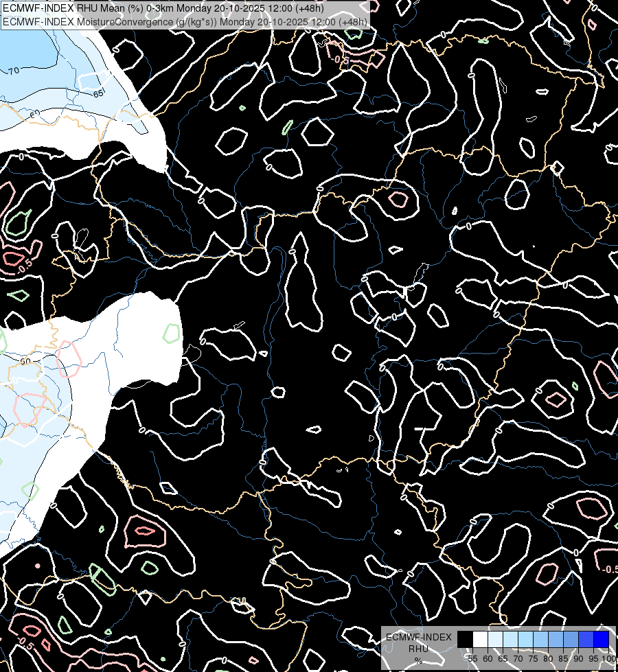
Task: Click the 55 tick label in the legend
Action: point(472,659)
